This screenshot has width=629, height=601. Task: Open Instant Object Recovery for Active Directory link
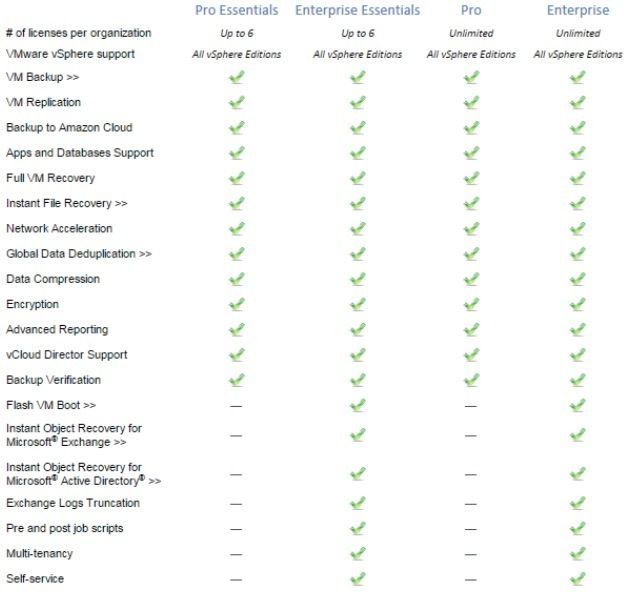(x=83, y=474)
